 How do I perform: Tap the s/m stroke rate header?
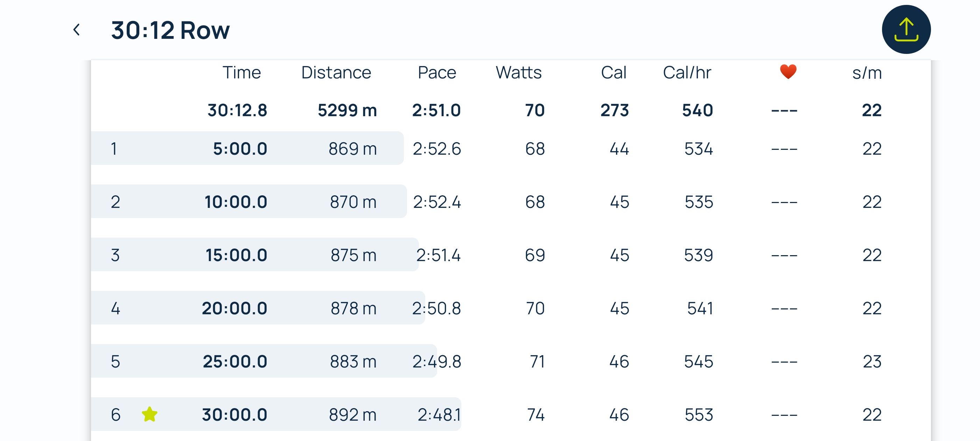pyautogui.click(x=867, y=73)
